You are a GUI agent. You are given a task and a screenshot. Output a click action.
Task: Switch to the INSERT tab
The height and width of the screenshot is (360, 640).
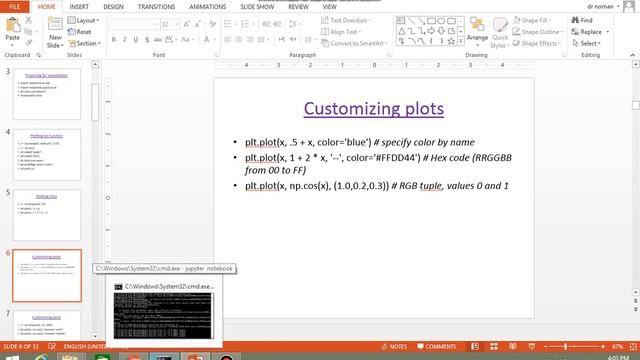point(79,7)
